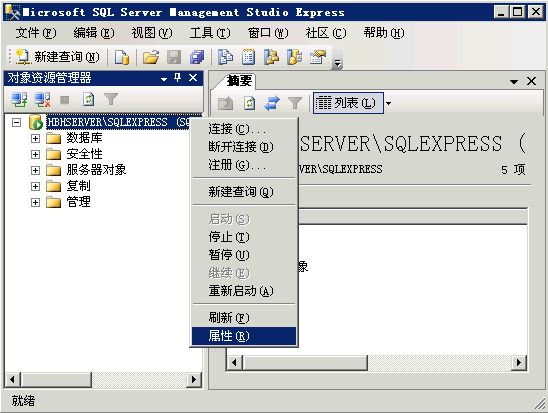
Task: Open the 视图(V) menu
Action: coord(152,33)
